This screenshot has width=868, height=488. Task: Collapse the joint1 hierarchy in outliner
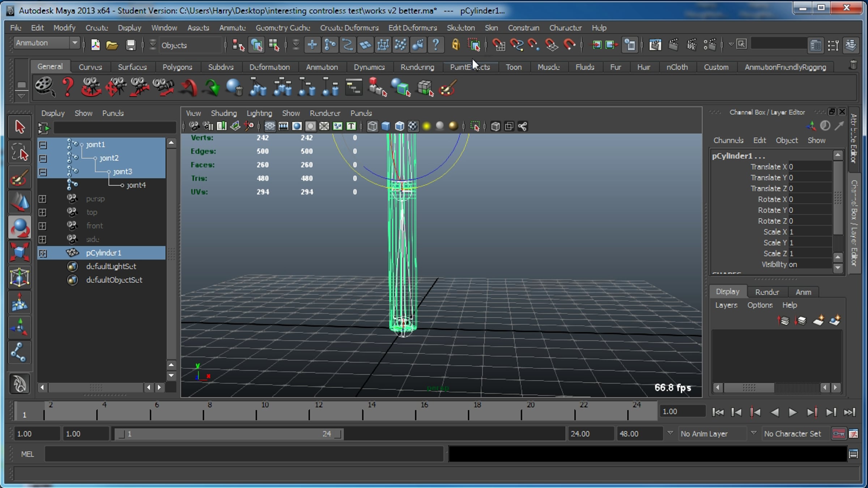(x=43, y=145)
